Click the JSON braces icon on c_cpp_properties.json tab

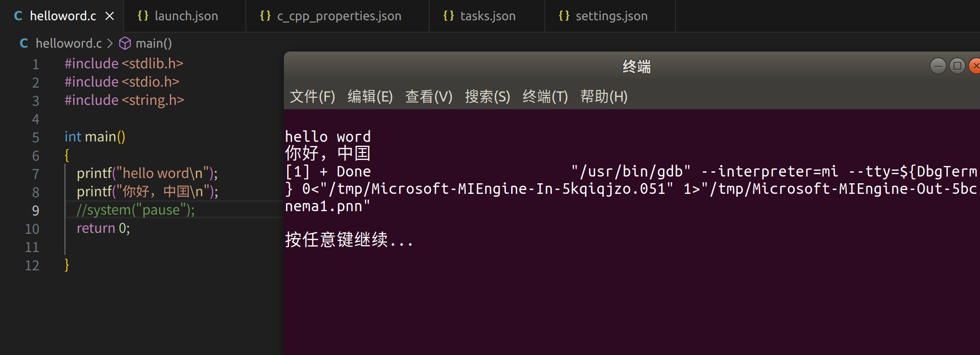(265, 16)
